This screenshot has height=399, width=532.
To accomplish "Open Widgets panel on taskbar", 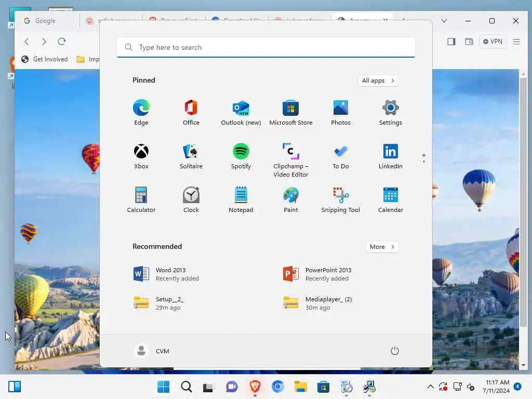I will click(x=15, y=387).
